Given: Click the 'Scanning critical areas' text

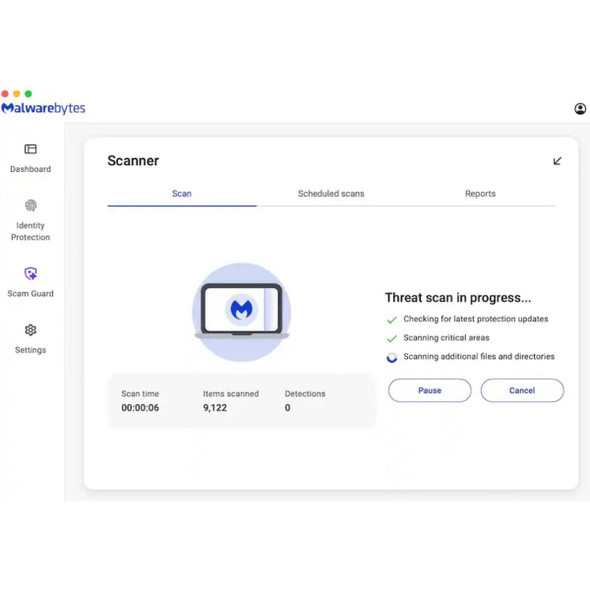Looking at the screenshot, I should [x=446, y=338].
